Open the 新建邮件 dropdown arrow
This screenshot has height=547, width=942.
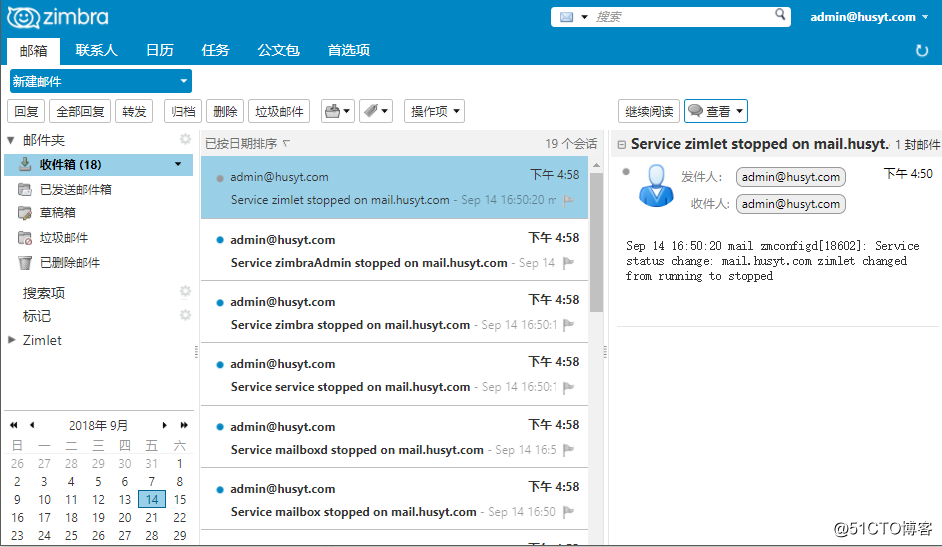pos(183,81)
